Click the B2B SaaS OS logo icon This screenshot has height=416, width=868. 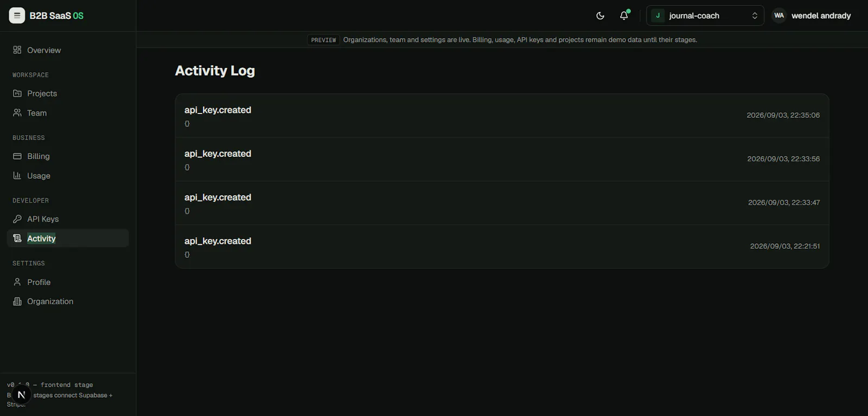[17, 15]
